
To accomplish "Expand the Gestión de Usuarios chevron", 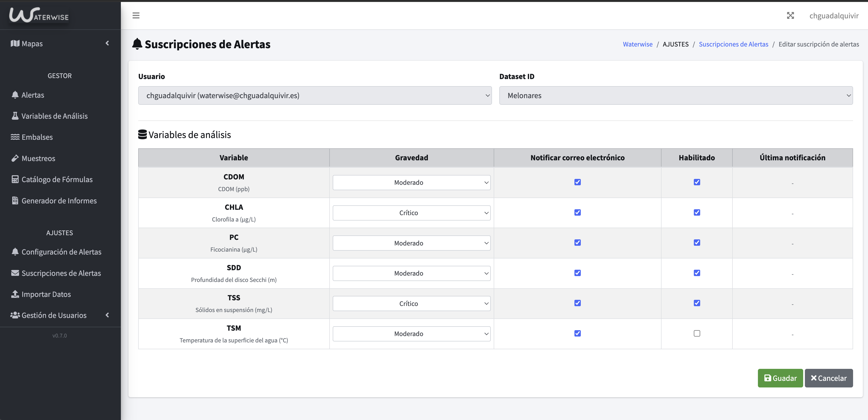I will click(107, 315).
